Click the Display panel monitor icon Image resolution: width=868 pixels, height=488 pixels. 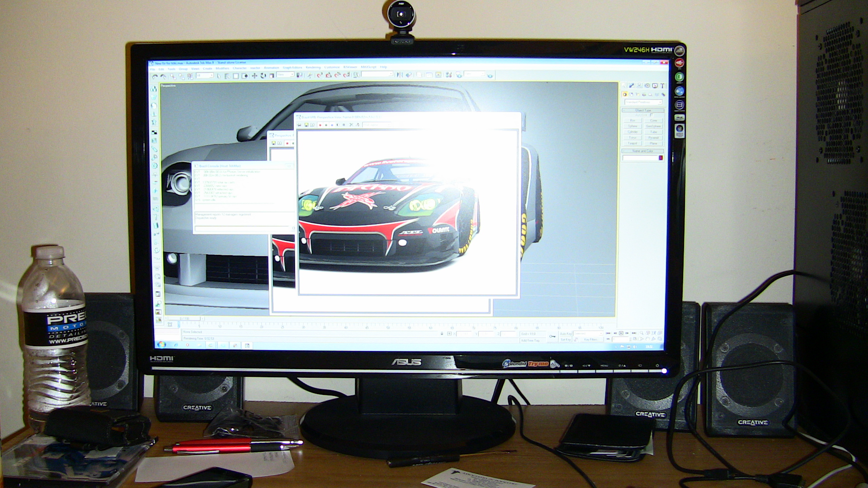(x=655, y=85)
